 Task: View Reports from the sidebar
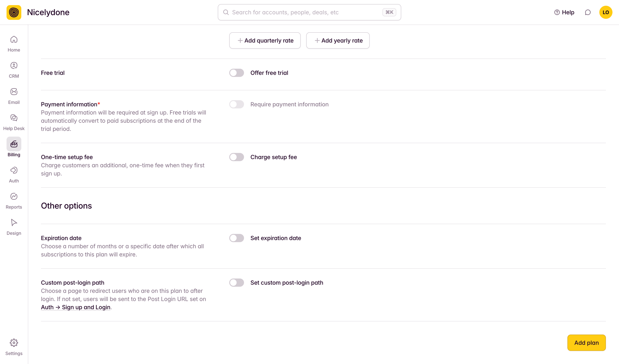(x=14, y=201)
